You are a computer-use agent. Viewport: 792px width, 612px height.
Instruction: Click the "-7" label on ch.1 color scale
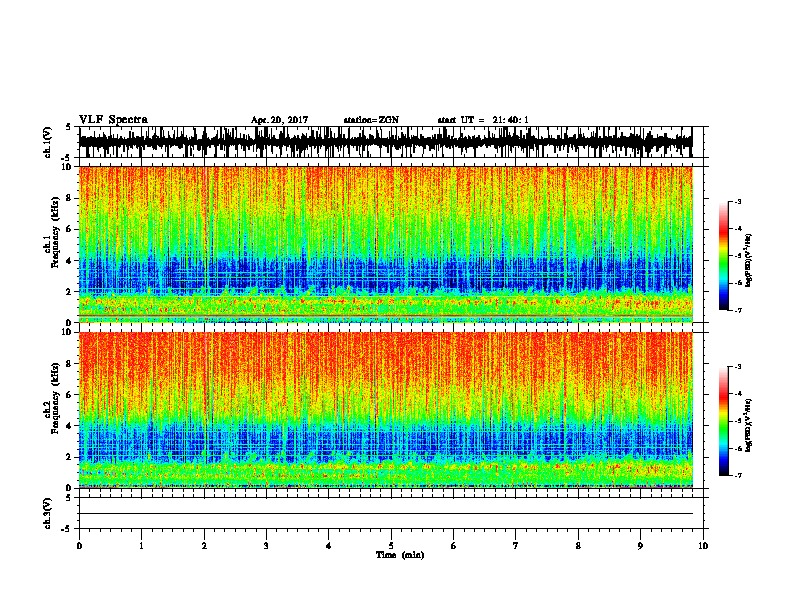tap(737, 310)
